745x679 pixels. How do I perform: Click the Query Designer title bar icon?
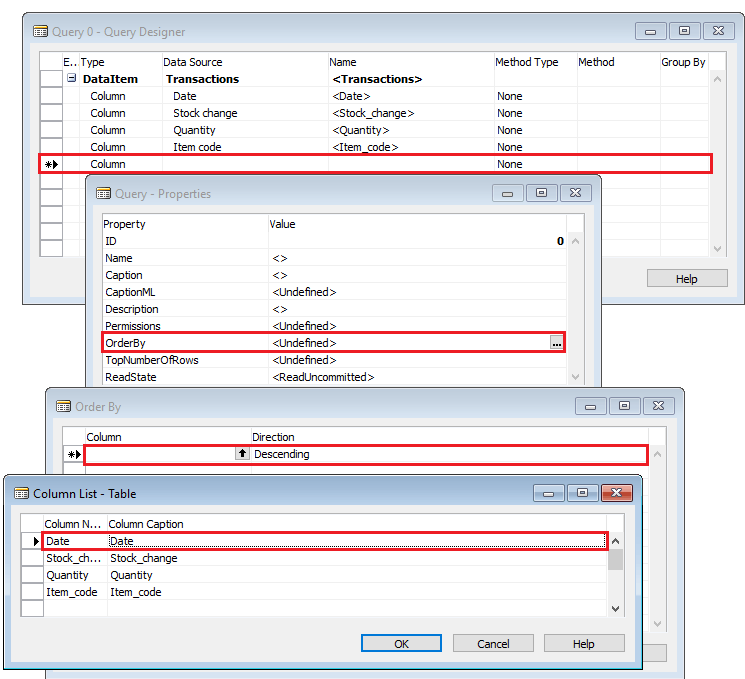tap(41, 32)
